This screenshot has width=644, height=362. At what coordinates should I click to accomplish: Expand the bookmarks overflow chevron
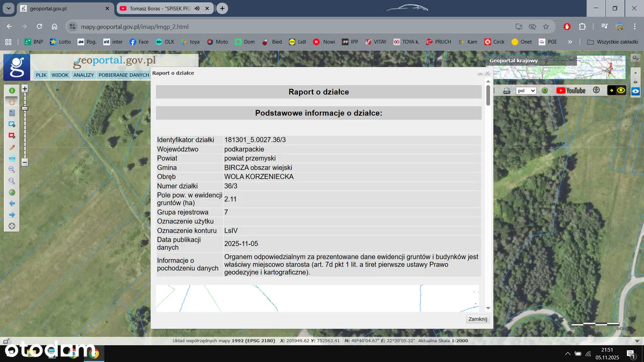click(x=570, y=42)
